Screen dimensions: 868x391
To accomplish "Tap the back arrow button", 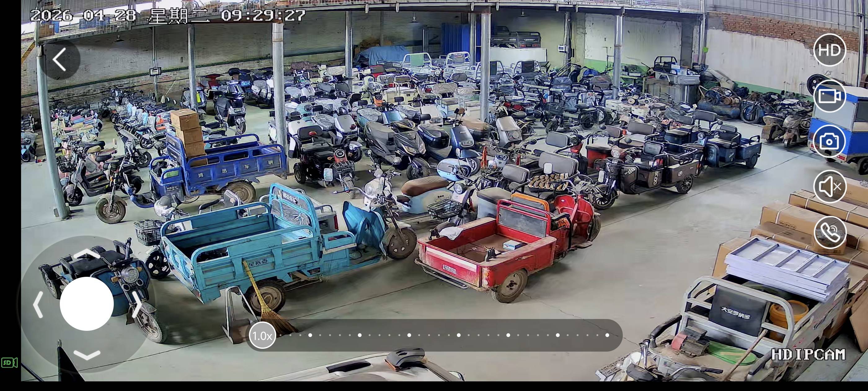I will pos(60,60).
